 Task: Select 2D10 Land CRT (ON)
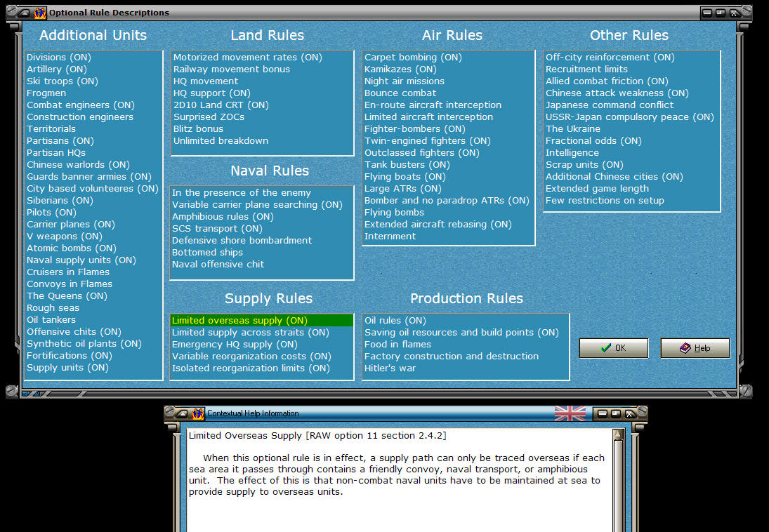click(221, 105)
